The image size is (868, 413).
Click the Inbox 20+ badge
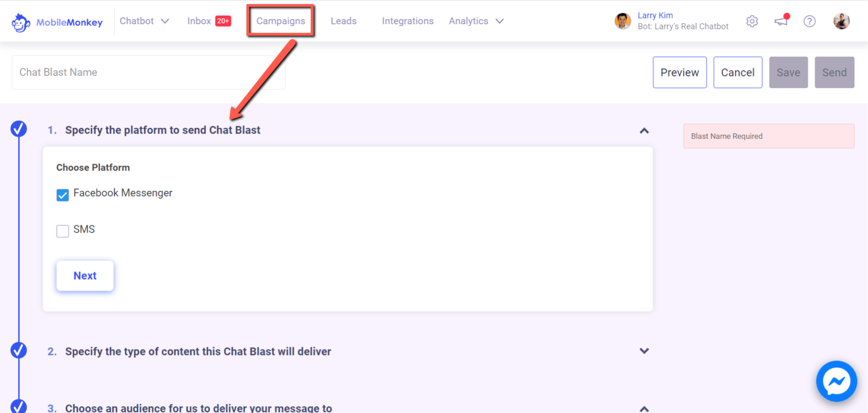[223, 21]
